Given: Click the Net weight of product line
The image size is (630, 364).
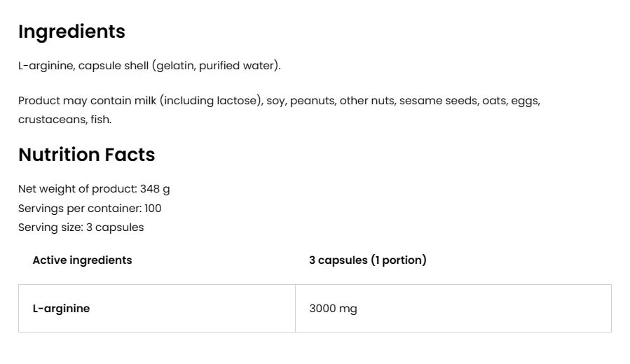Looking at the screenshot, I should [94, 189].
